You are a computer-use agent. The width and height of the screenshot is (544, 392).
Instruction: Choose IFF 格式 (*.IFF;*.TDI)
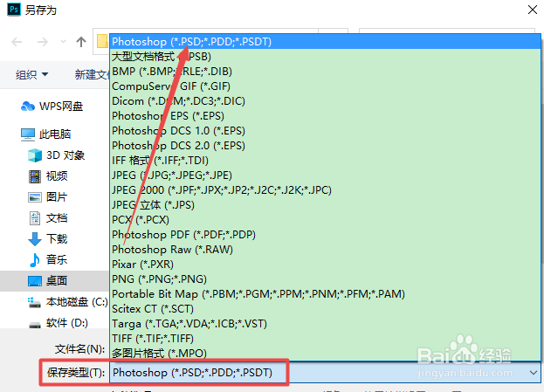pos(325,161)
